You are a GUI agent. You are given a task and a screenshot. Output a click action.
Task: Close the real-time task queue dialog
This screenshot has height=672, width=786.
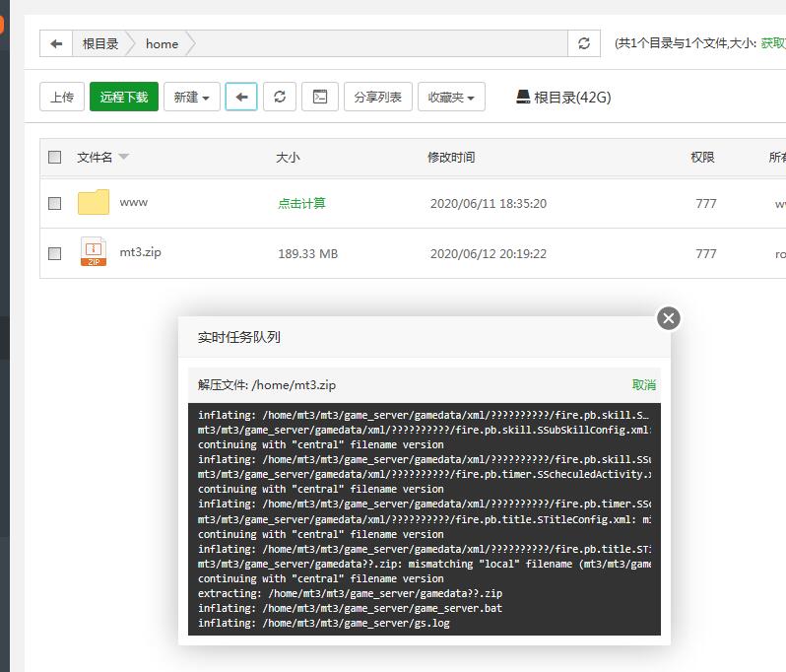(x=669, y=318)
